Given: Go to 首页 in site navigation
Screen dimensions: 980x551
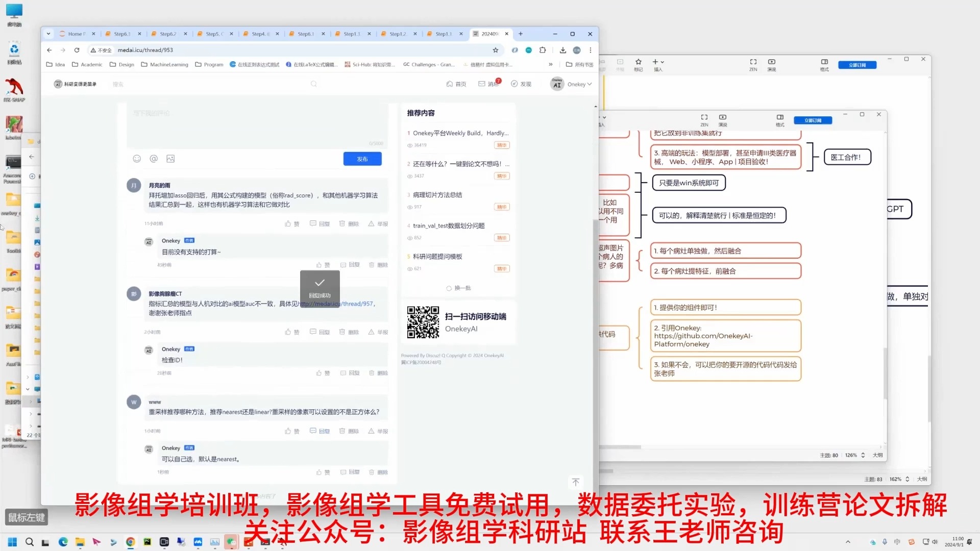Looking at the screenshot, I should click(x=456, y=84).
